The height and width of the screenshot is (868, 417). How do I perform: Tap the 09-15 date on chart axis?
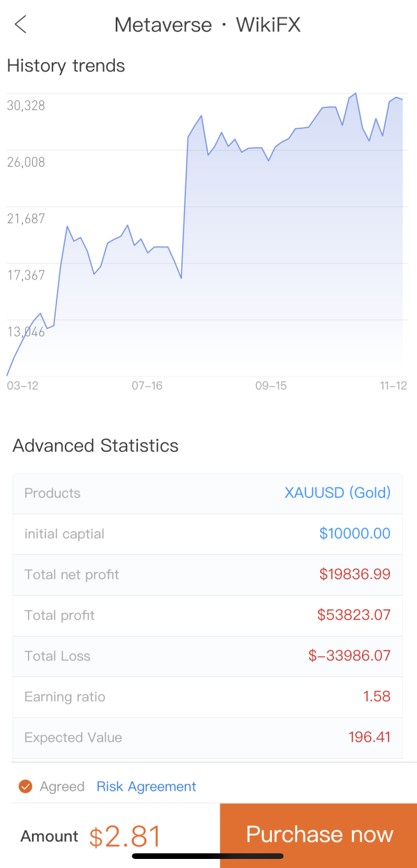click(271, 386)
